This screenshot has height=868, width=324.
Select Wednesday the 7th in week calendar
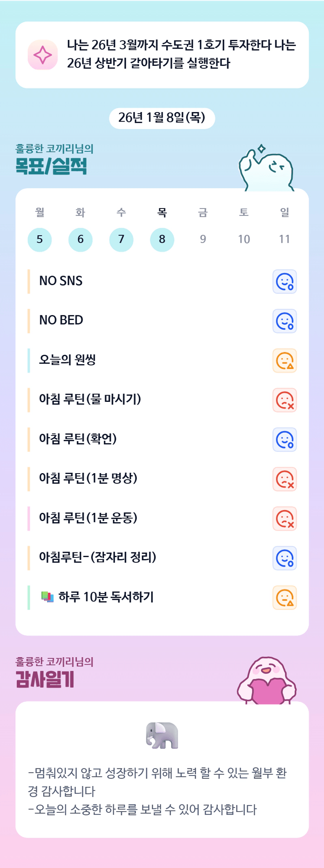[121, 240]
